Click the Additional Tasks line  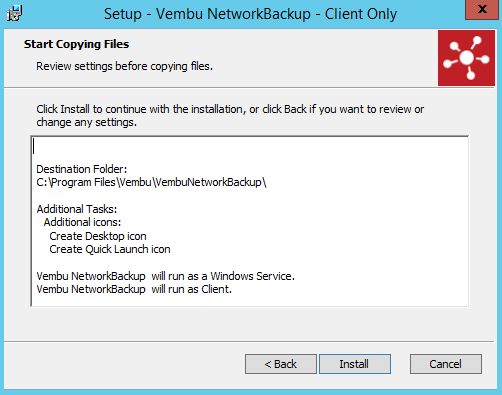pos(77,209)
